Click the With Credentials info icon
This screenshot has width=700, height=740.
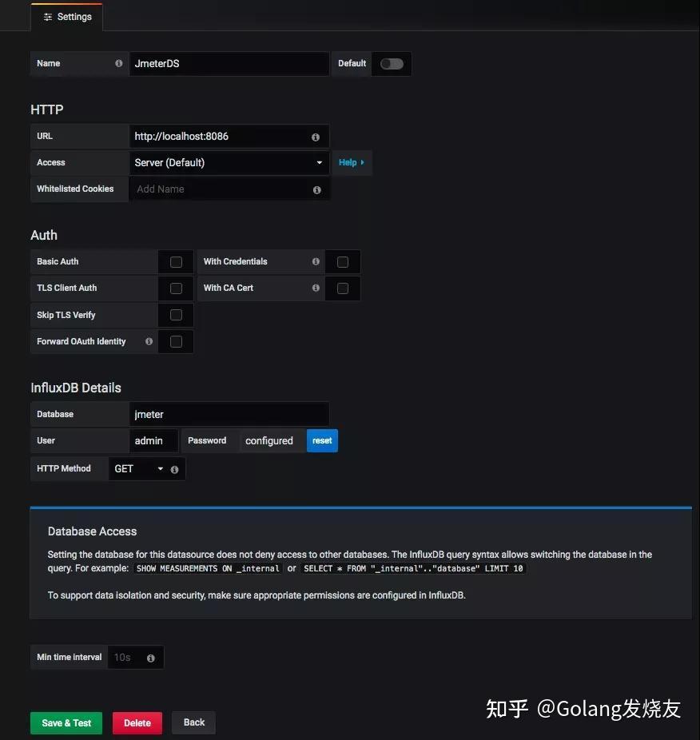315,261
